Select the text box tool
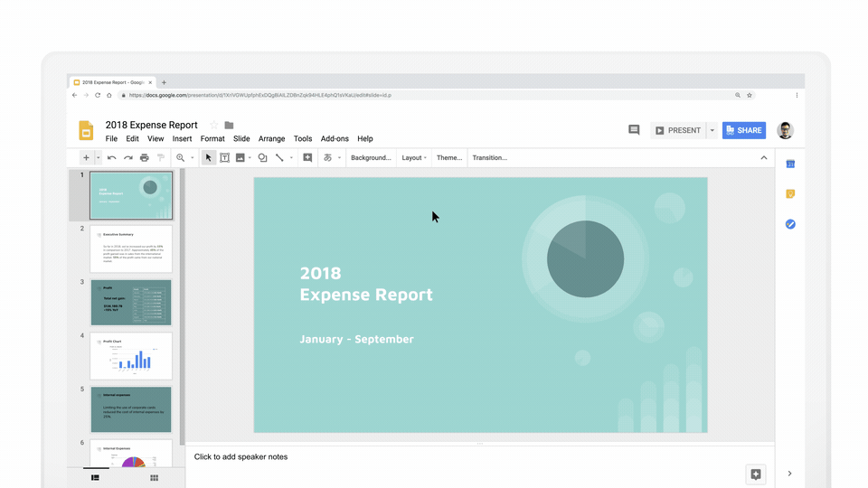The height and width of the screenshot is (488, 868). (224, 157)
